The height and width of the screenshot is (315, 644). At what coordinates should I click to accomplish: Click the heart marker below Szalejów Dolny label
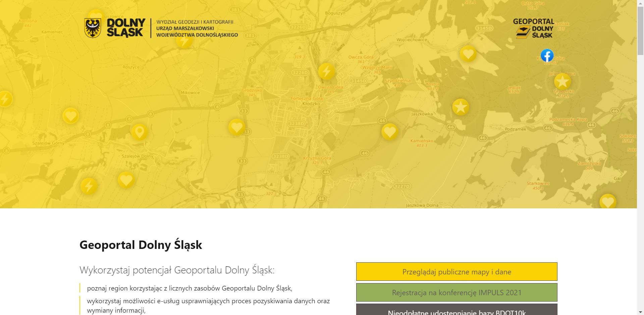(126, 180)
